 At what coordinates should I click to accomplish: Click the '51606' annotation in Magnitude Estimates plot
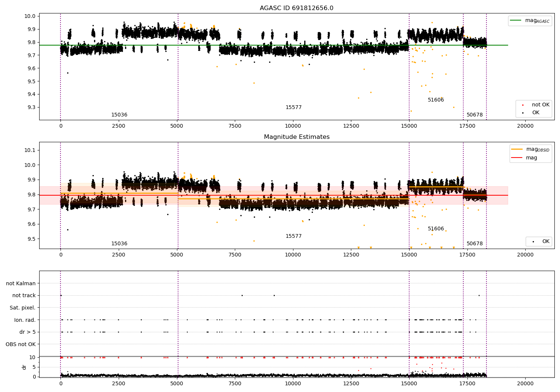[x=436, y=229]
